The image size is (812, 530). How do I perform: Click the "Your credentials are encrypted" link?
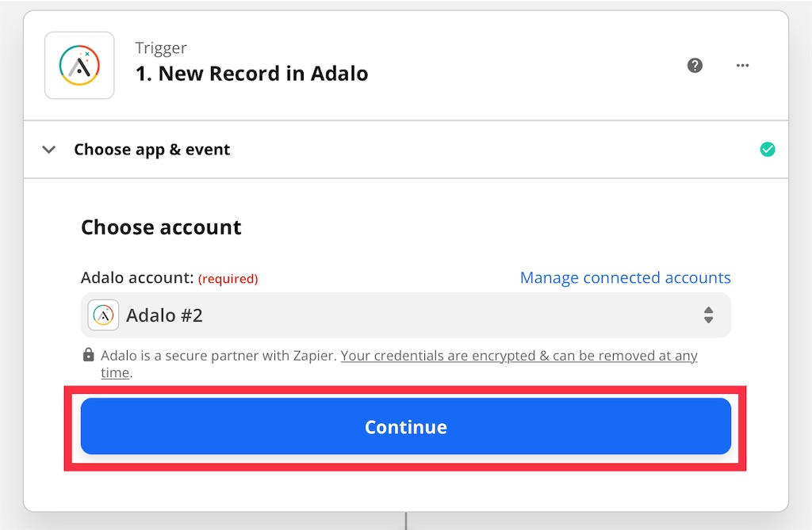(x=519, y=356)
